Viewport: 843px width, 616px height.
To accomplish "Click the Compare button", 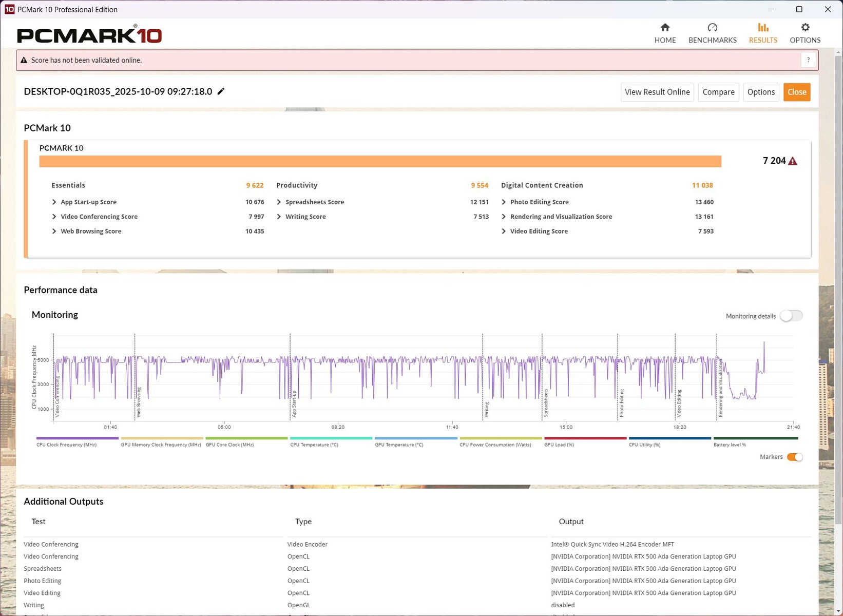I will click(718, 92).
